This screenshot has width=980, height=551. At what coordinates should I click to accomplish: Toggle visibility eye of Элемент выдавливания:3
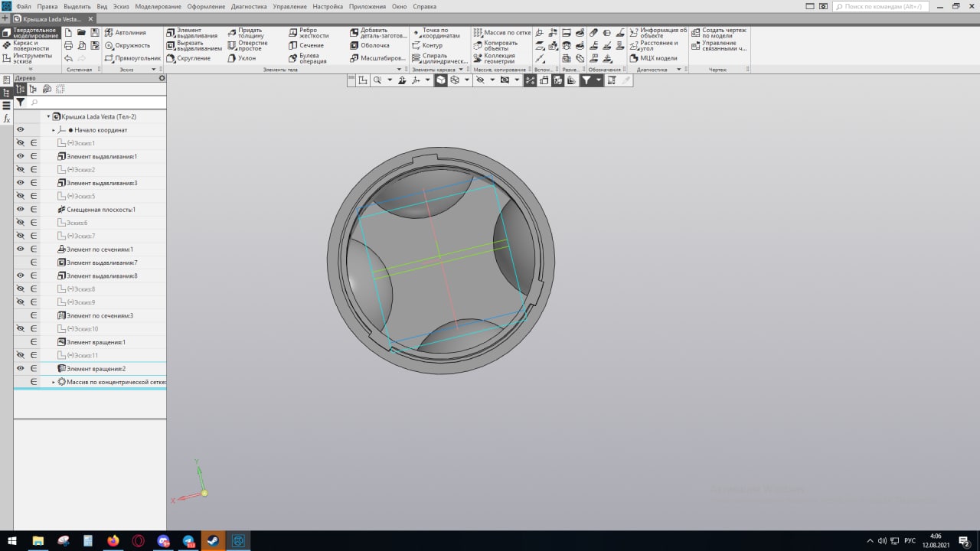(21, 183)
